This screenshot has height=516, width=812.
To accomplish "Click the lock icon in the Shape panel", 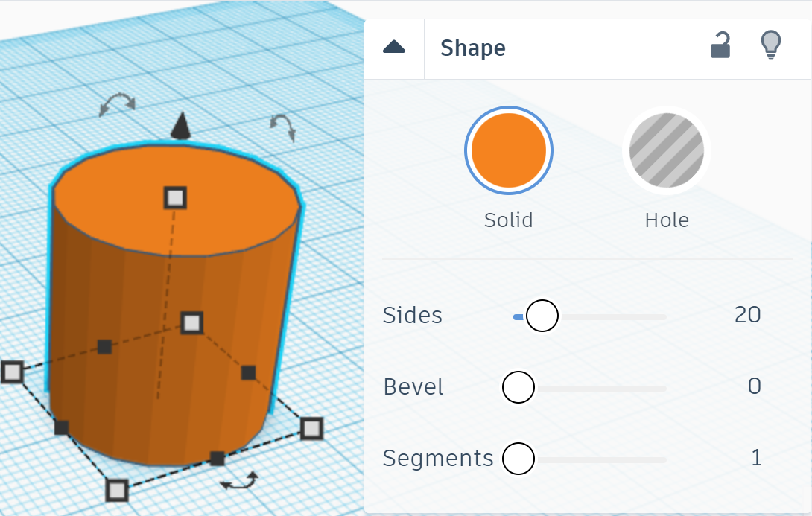I will [x=720, y=45].
